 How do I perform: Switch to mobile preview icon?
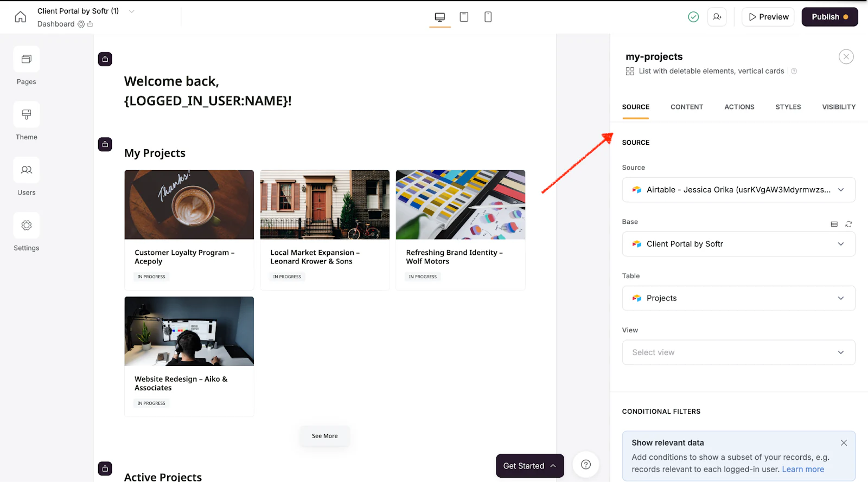click(488, 17)
